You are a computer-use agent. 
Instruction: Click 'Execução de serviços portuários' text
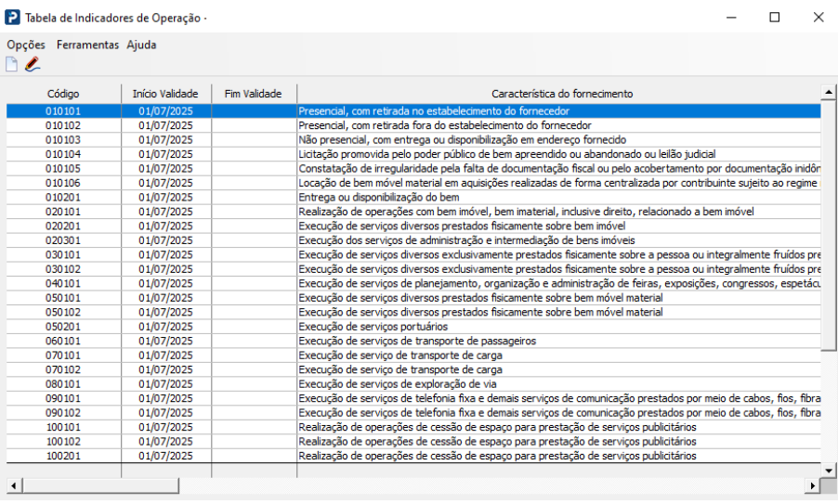point(373,328)
